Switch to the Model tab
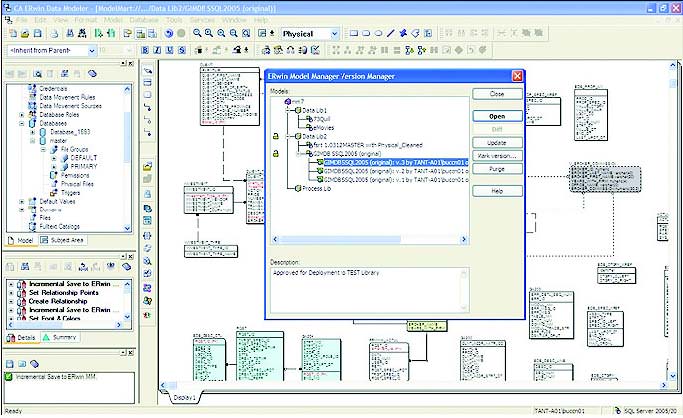Image resolution: width=683 pixels, height=418 pixels. click(21, 240)
